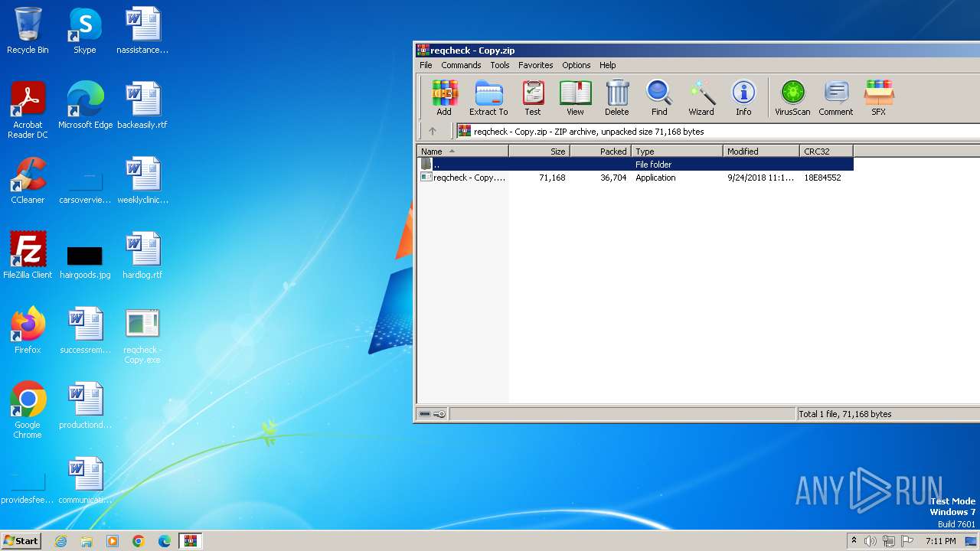Open the Recycle Bin desktop icon
The width and height of the screenshot is (980, 551).
28,31
